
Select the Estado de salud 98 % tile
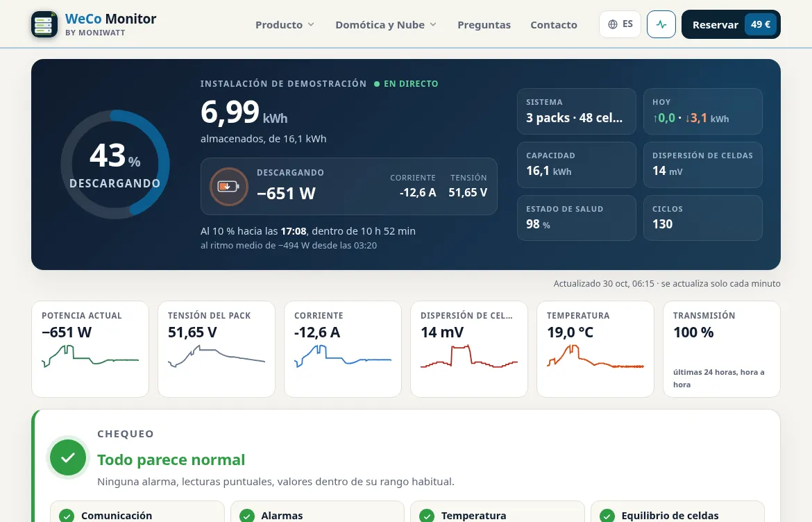click(576, 218)
